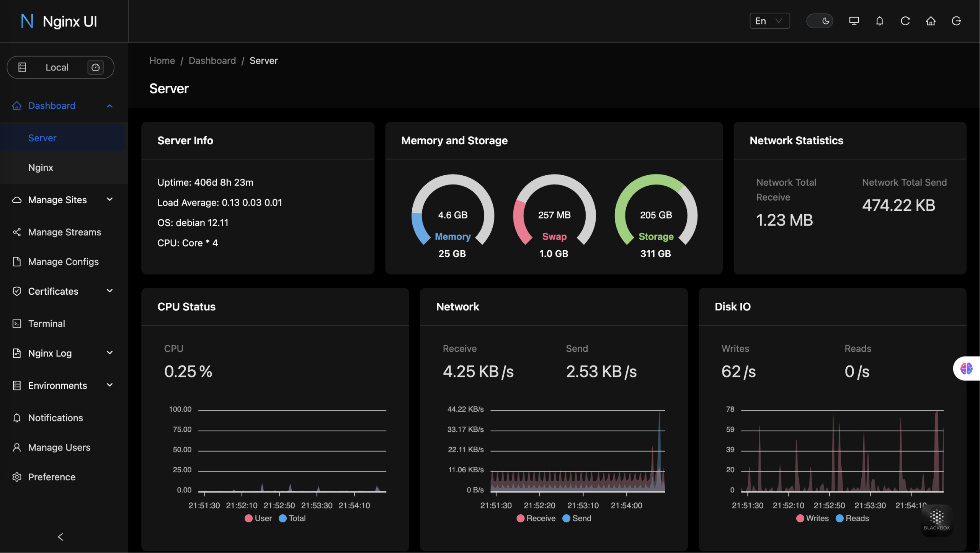This screenshot has height=553, width=980.
Task: Click the Nginx UI logo
Action: (58, 21)
